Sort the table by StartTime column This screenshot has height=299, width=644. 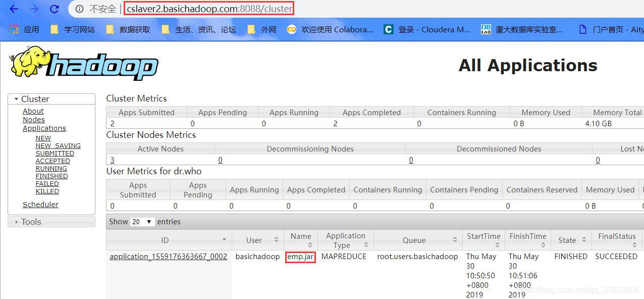(x=484, y=240)
